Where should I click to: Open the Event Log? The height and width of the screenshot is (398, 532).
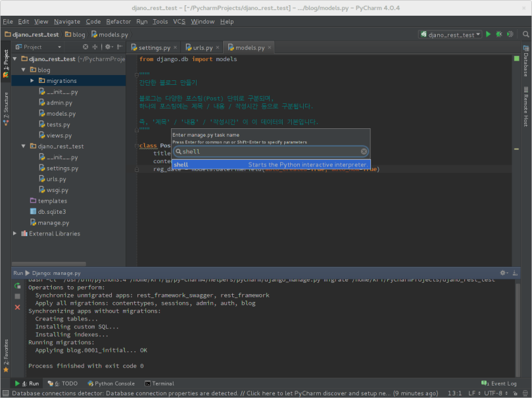498,384
